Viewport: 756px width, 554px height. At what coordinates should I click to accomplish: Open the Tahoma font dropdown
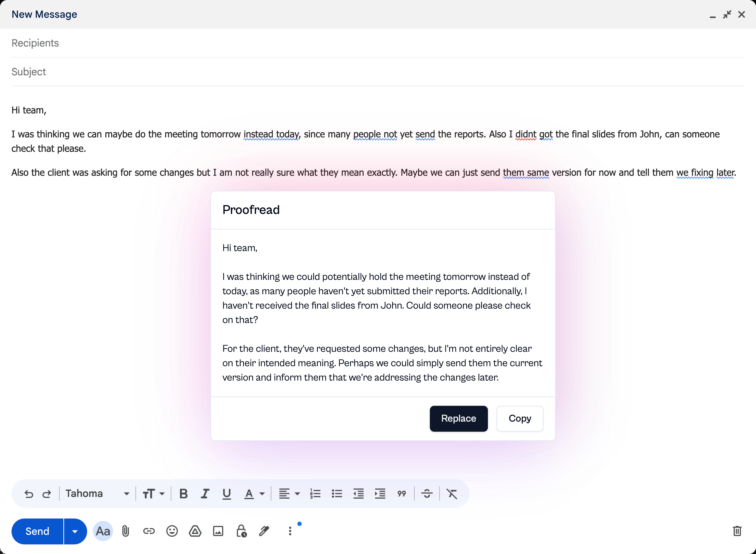[x=97, y=494]
